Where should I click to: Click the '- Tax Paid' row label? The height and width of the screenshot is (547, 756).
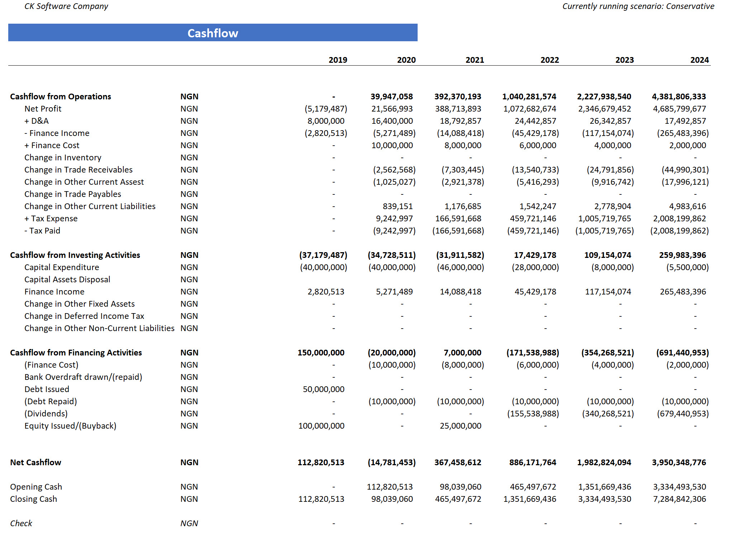42,231
